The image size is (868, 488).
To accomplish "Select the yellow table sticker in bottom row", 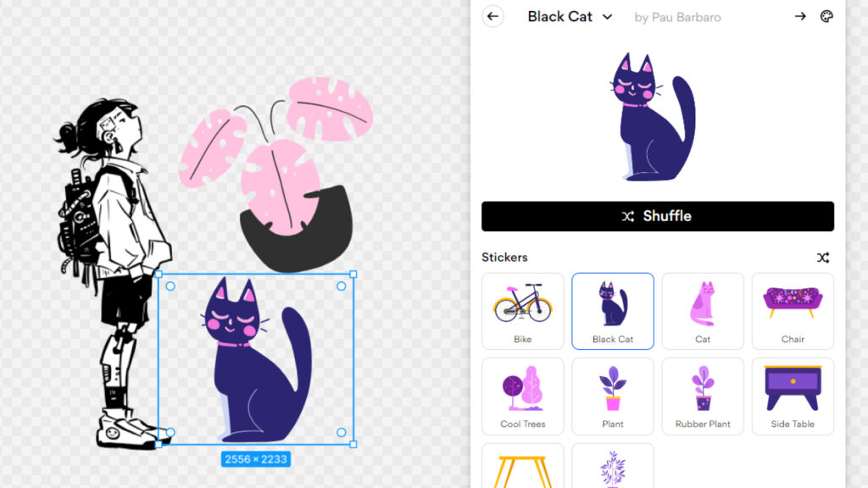I will coord(522,466).
